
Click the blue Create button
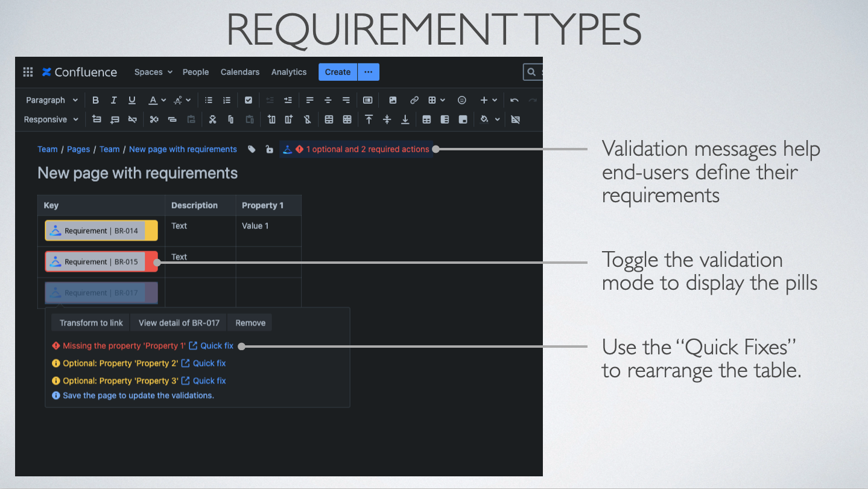click(x=337, y=72)
